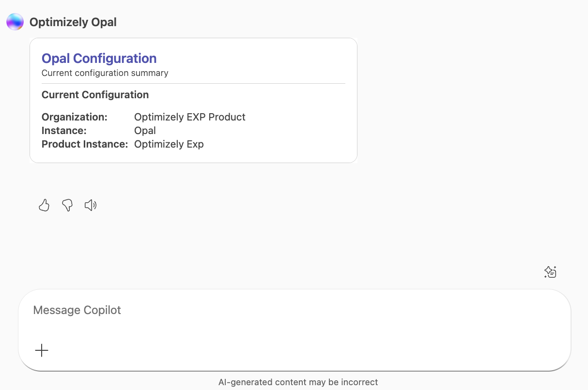Click the Current Configuration section heading

click(95, 94)
